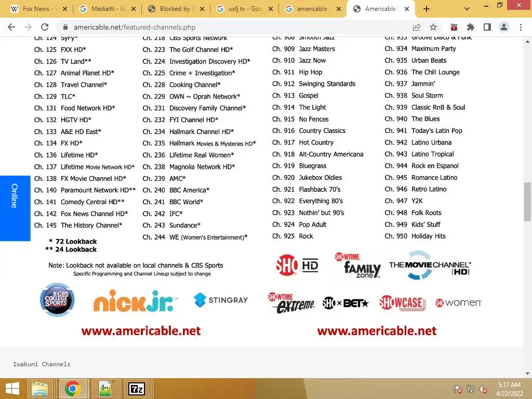Open File Explorer from the taskbar

point(40,389)
